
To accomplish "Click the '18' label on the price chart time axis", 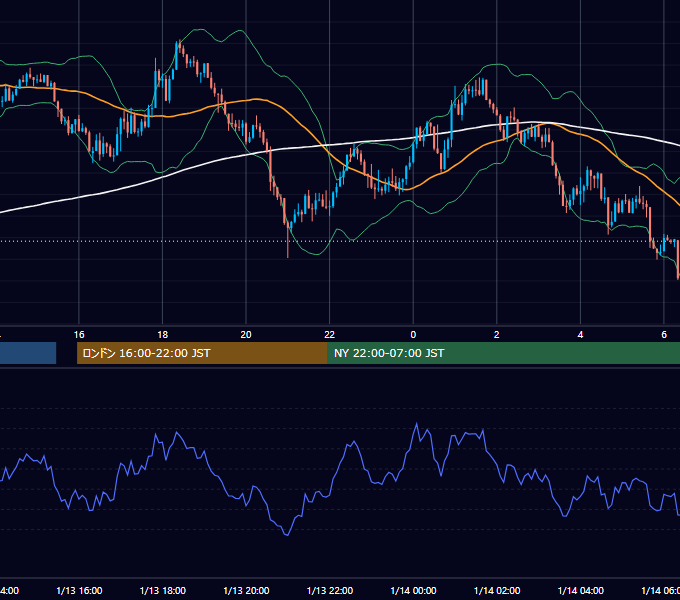I will click(163, 335).
